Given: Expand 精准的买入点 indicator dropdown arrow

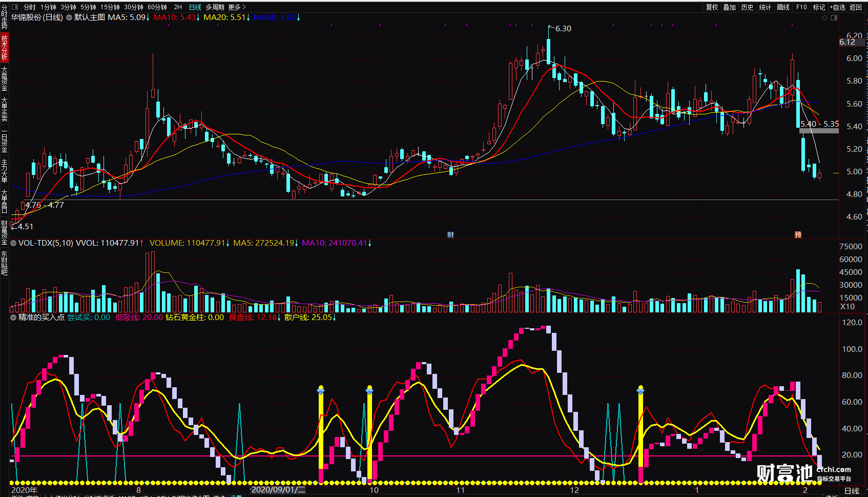Looking at the screenshot, I should pyautogui.click(x=13, y=317).
